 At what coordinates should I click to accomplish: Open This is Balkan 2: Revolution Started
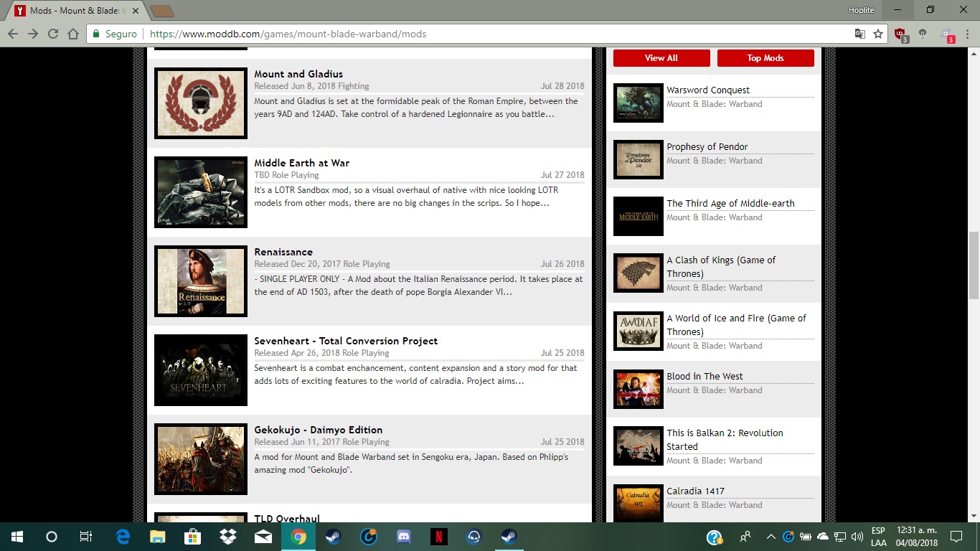coord(725,440)
